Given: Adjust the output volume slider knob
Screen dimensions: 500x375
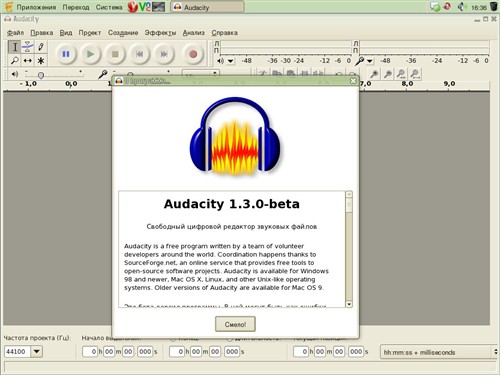Looking at the screenshot, I should (x=41, y=75).
